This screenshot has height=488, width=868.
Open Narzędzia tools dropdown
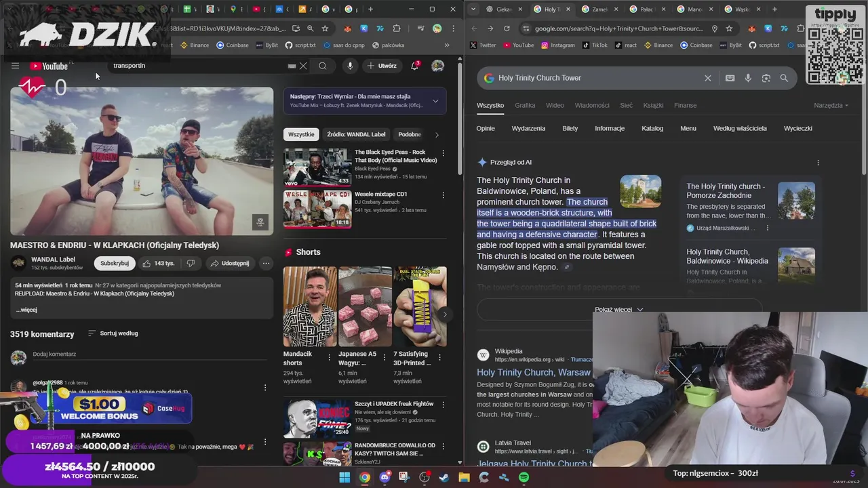point(831,105)
